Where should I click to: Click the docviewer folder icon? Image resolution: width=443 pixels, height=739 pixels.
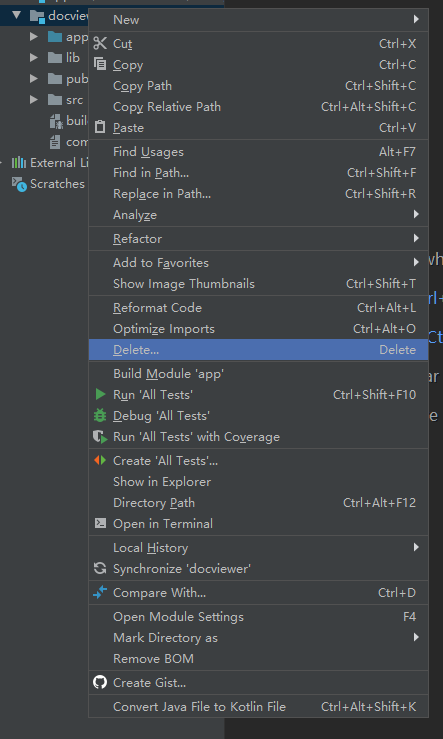tap(37, 16)
